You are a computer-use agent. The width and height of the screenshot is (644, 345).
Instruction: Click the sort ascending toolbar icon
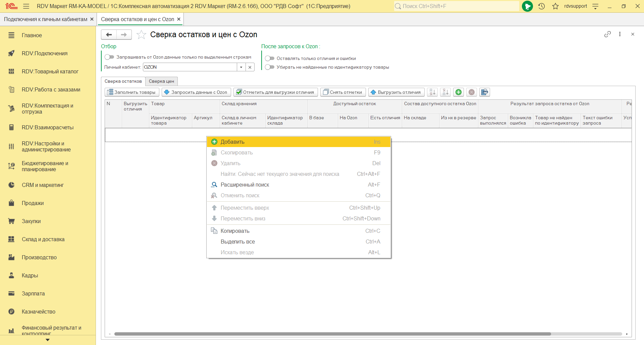432,92
